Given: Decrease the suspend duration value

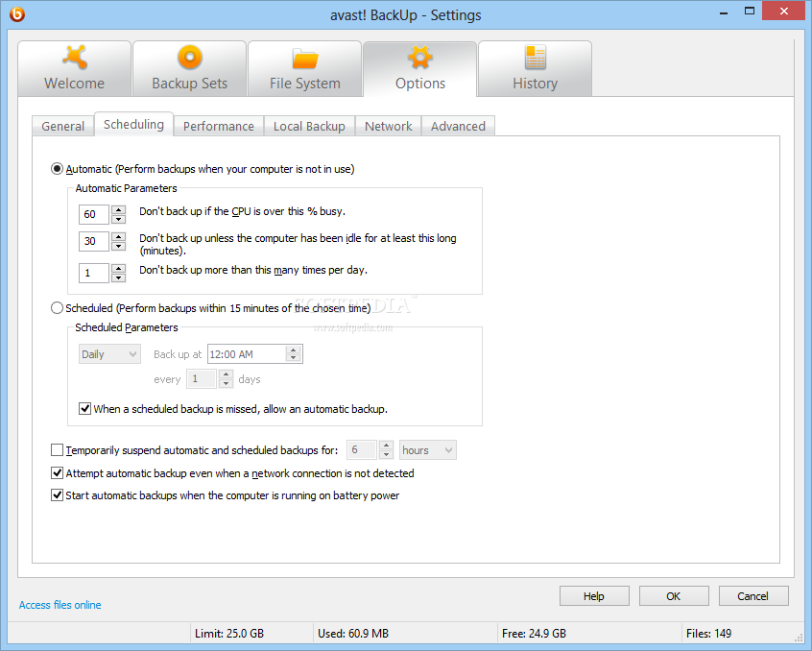Looking at the screenshot, I should [x=386, y=454].
